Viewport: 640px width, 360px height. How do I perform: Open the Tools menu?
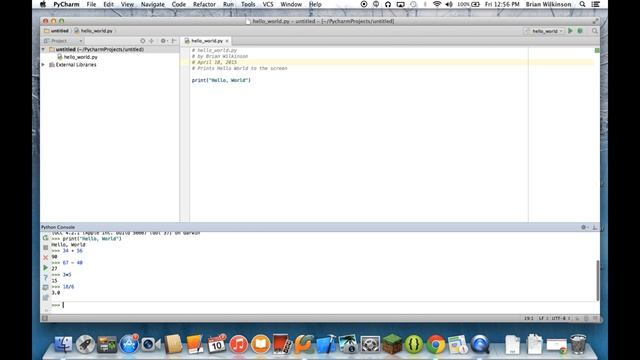(x=248, y=4)
